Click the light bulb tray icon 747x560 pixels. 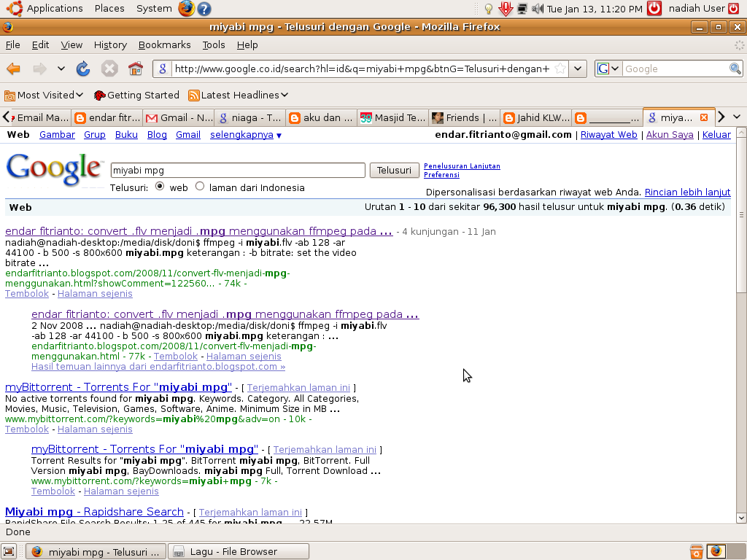click(x=488, y=8)
